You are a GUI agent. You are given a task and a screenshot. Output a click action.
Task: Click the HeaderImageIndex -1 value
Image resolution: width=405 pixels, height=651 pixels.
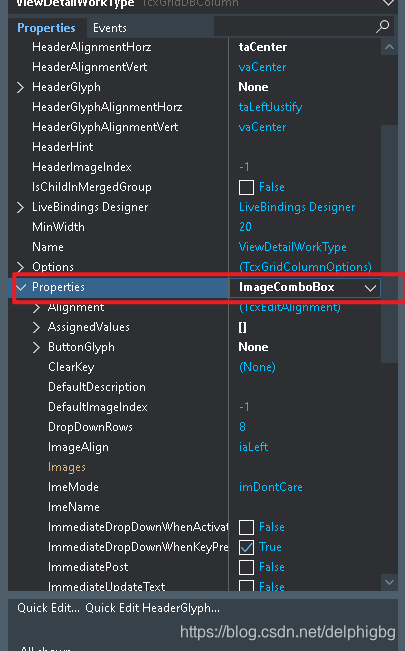244,167
